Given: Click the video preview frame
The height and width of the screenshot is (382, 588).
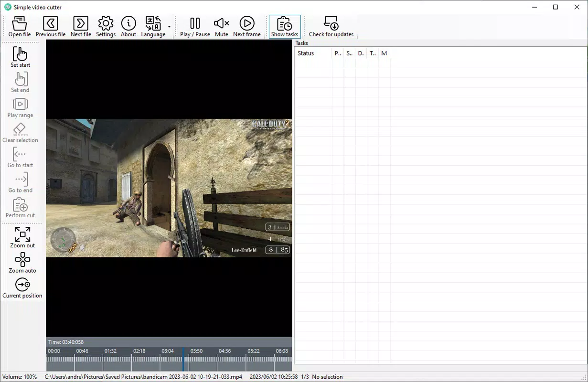Looking at the screenshot, I should click(x=169, y=188).
